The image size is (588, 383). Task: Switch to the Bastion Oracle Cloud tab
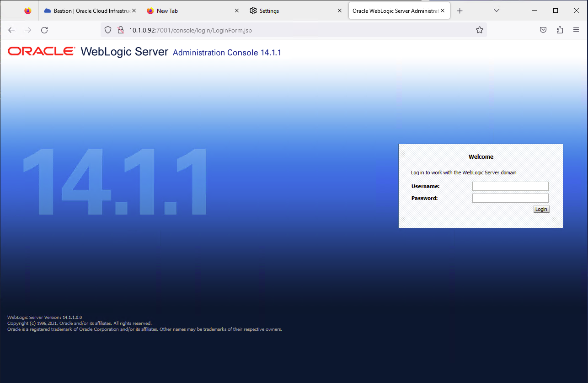click(91, 11)
